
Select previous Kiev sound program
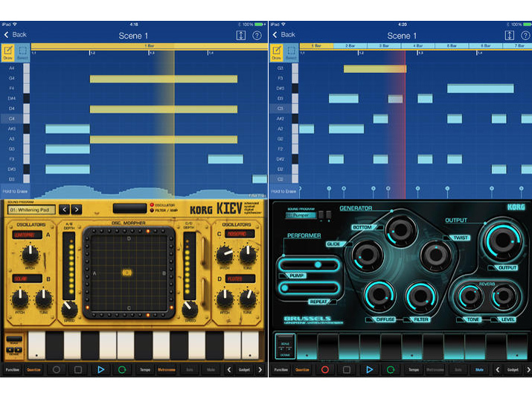click(x=64, y=209)
